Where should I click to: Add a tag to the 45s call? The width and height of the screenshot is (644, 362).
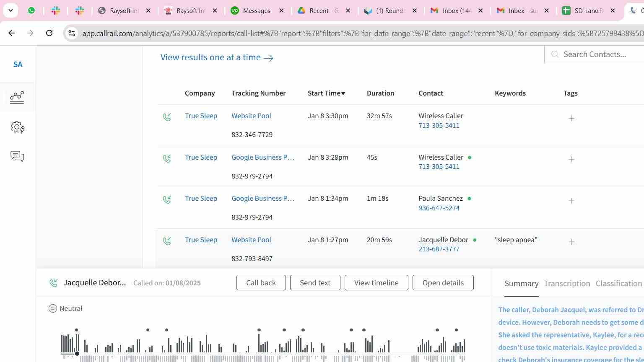pos(571,159)
